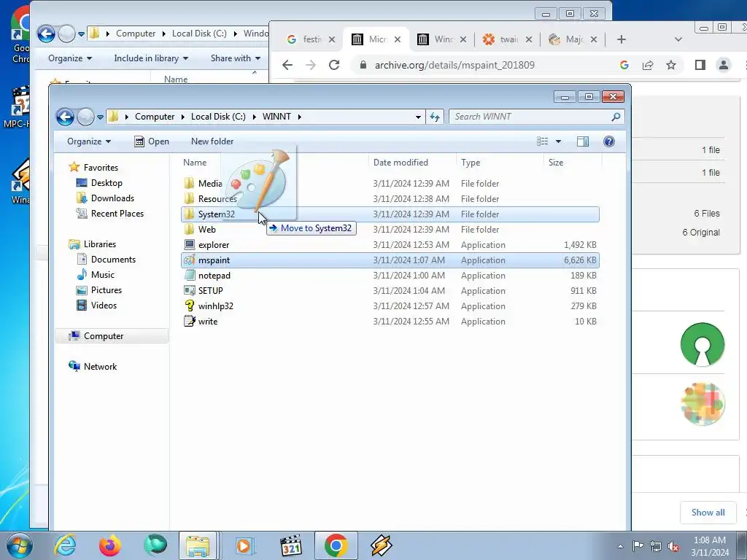Open Share with dropdown in back window

(x=236, y=58)
